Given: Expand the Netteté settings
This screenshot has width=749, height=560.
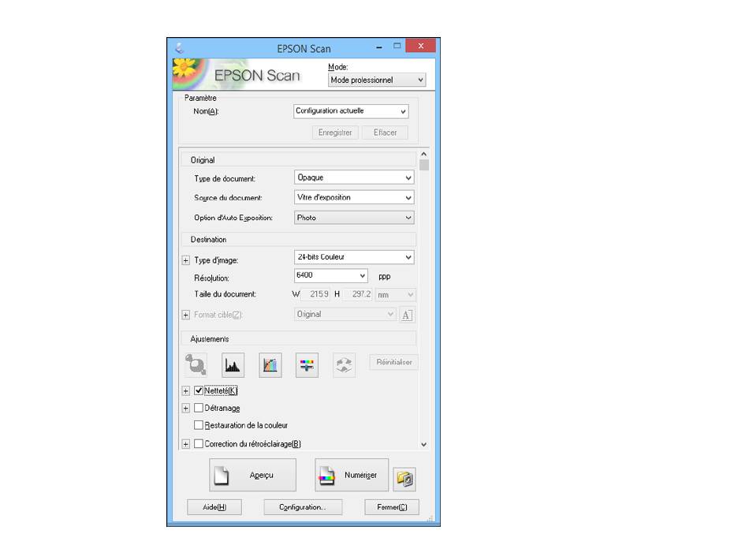Looking at the screenshot, I should (186, 391).
